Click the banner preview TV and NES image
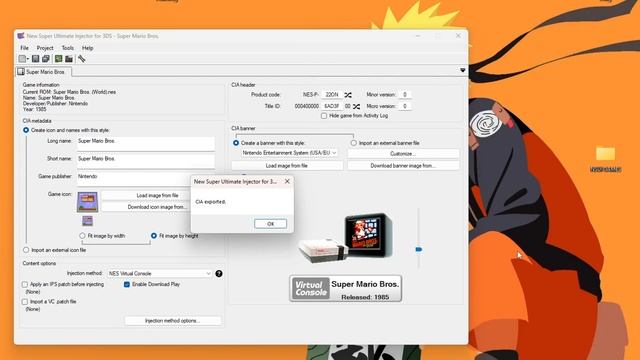This screenshot has width=640, height=360. [x=345, y=238]
